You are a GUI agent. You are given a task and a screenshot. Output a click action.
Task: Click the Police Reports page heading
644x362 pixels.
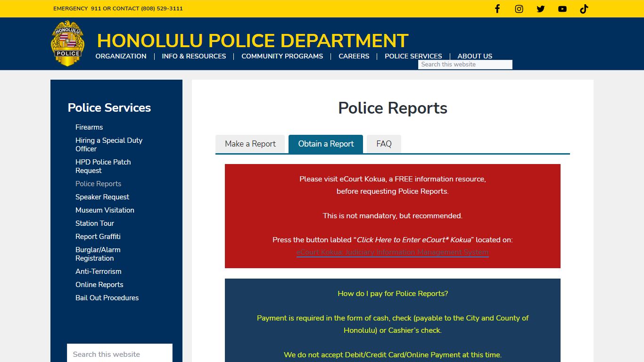pyautogui.click(x=393, y=108)
